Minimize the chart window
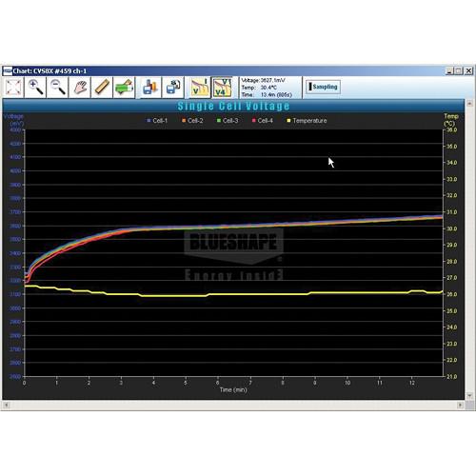 click(449, 71)
